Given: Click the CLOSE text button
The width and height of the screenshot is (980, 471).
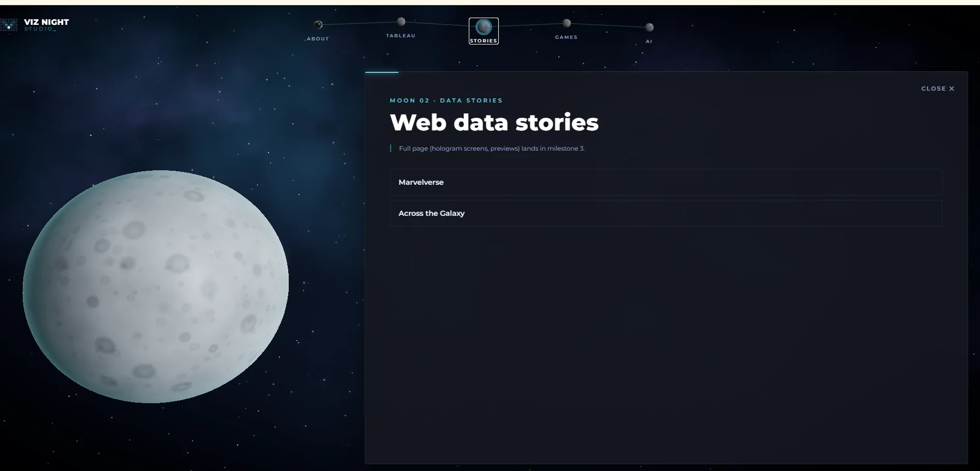Looking at the screenshot, I should coord(933,89).
